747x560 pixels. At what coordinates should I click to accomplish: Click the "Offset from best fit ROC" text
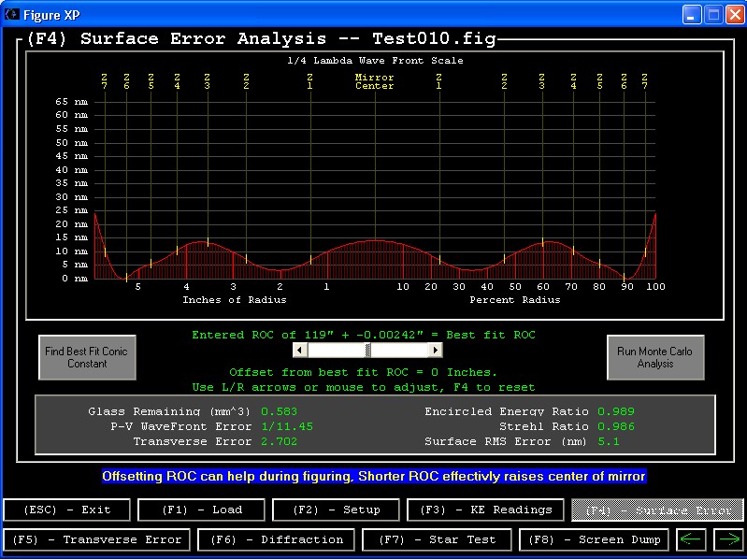pyautogui.click(x=364, y=372)
